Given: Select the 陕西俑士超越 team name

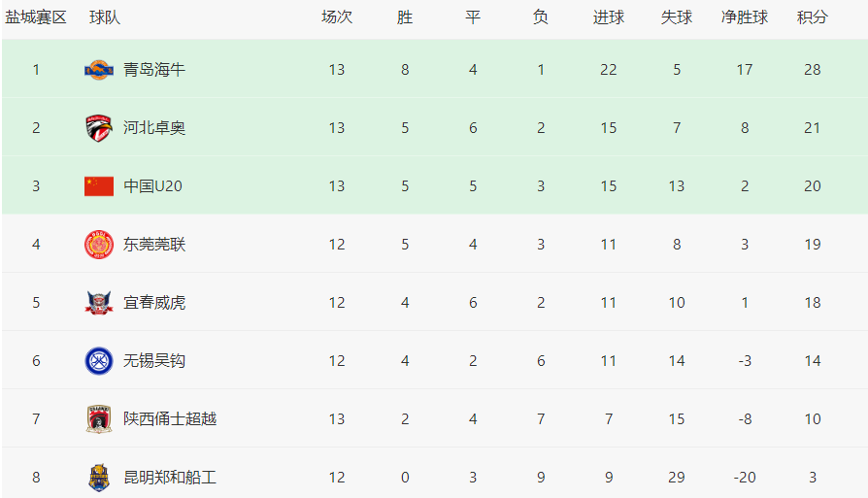Looking at the screenshot, I should coord(169,418).
